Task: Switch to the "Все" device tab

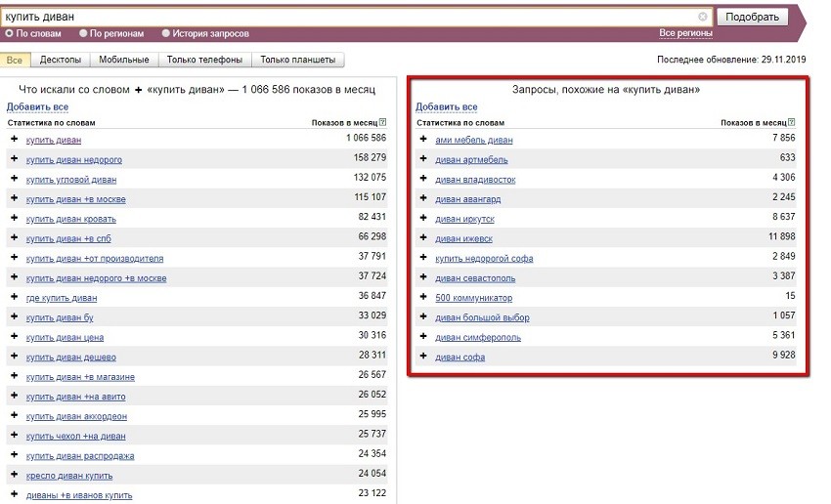Action: pos(15,60)
